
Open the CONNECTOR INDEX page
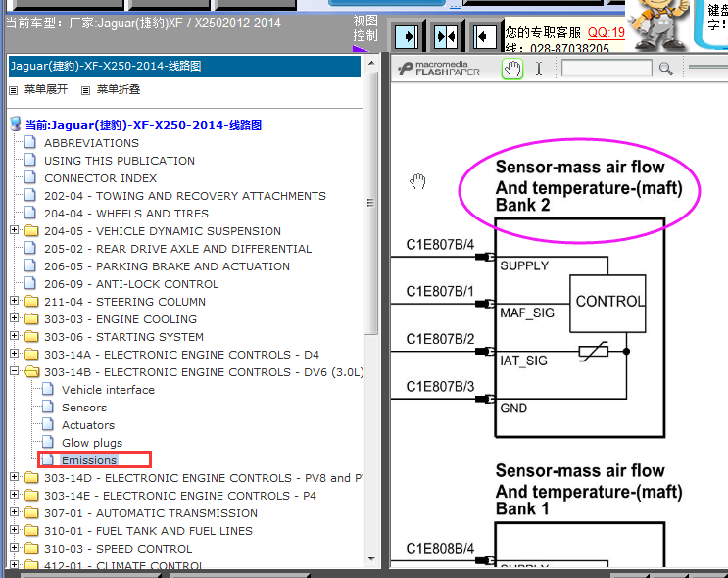pyautogui.click(x=100, y=178)
